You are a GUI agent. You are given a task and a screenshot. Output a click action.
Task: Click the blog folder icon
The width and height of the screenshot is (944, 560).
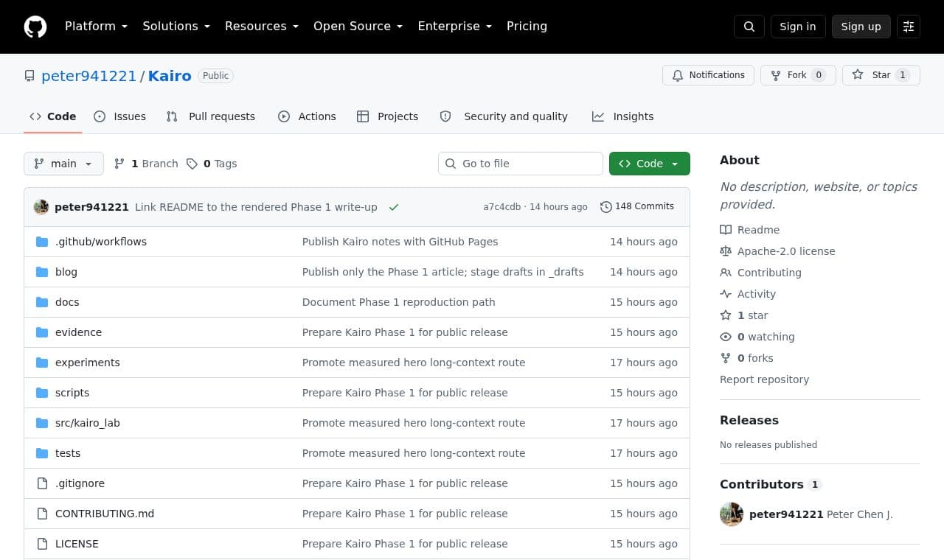coord(42,272)
